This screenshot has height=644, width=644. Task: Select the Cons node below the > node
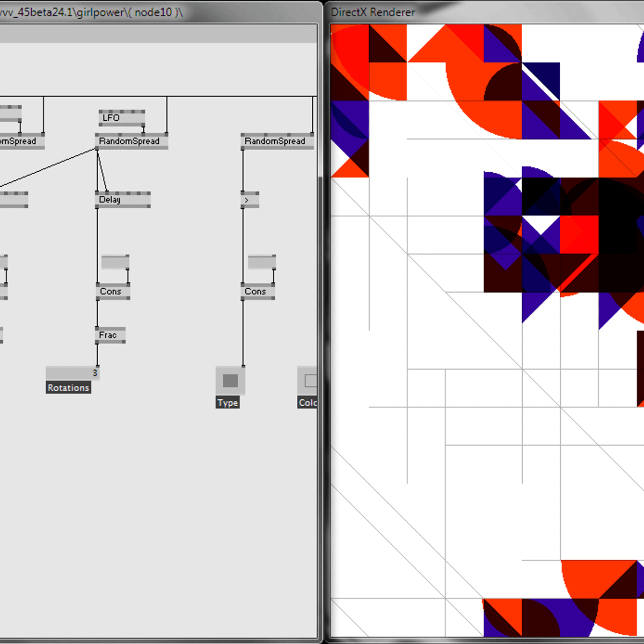click(257, 291)
